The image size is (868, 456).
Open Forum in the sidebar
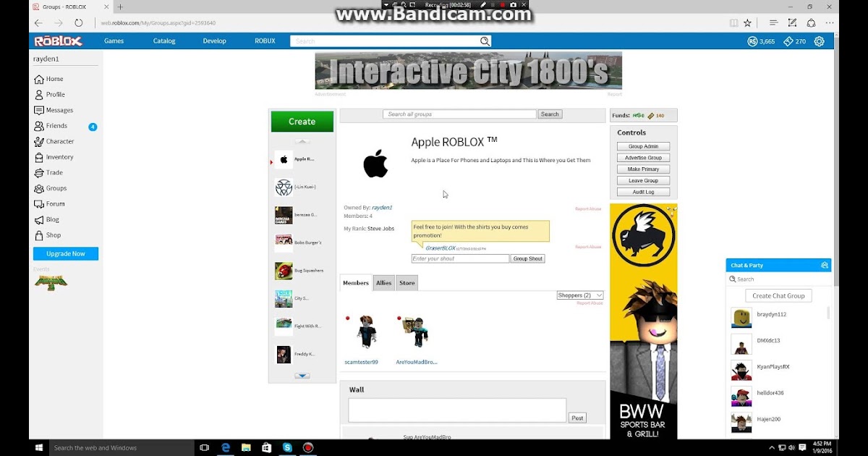click(49, 204)
